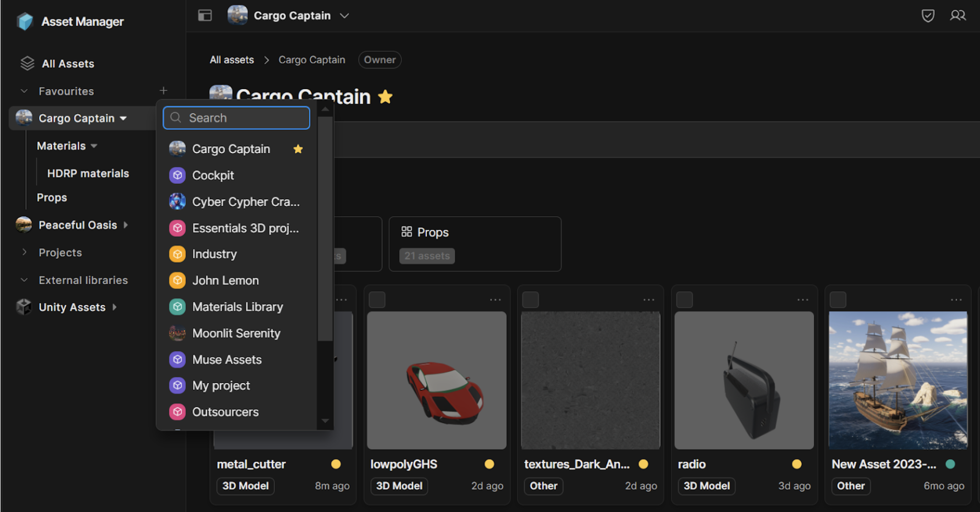This screenshot has width=980, height=512.
Task: Open the Props collection card
Action: (x=475, y=244)
